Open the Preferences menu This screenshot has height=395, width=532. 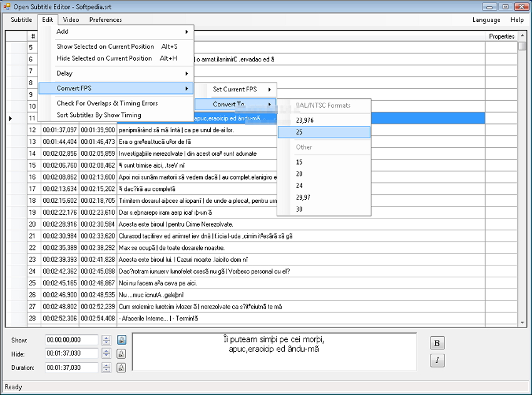106,19
